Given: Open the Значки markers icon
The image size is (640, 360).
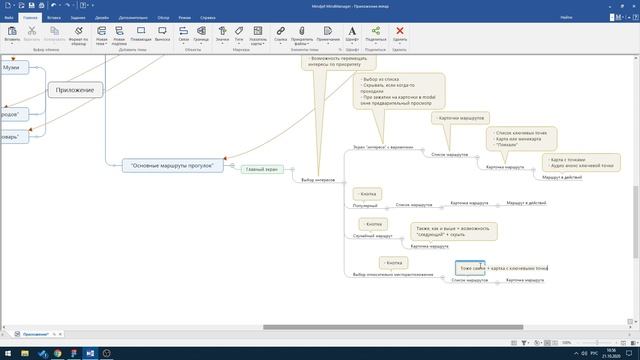Looking at the screenshot, I should (x=222, y=31).
